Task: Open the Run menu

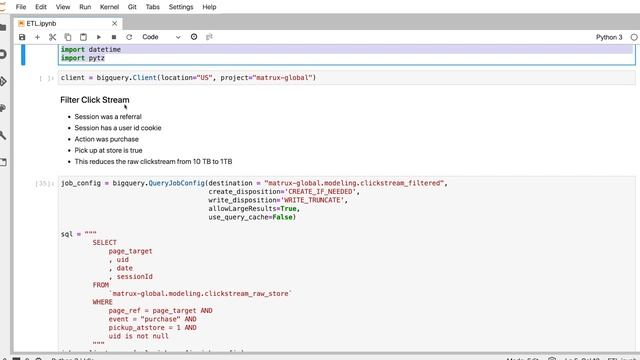Action: tap(85, 7)
